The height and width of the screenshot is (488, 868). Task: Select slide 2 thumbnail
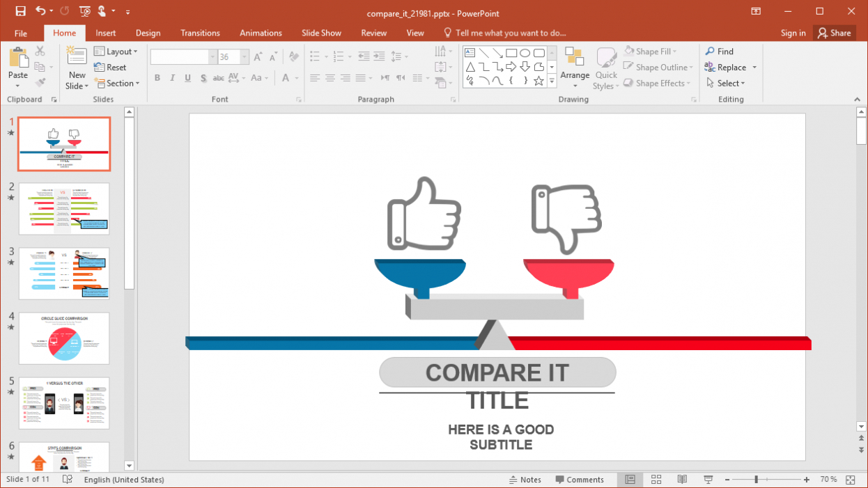[x=64, y=209]
